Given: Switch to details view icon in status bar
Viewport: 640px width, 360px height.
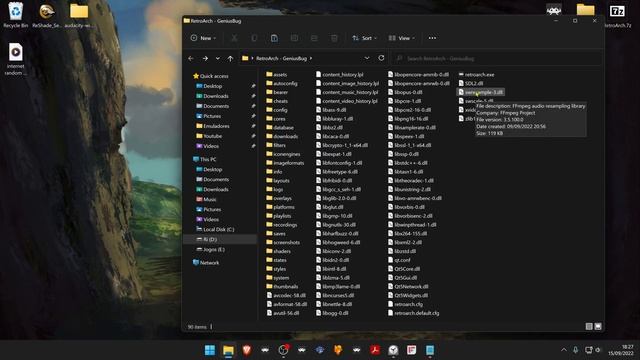Looking at the screenshot, I should pos(589,326).
